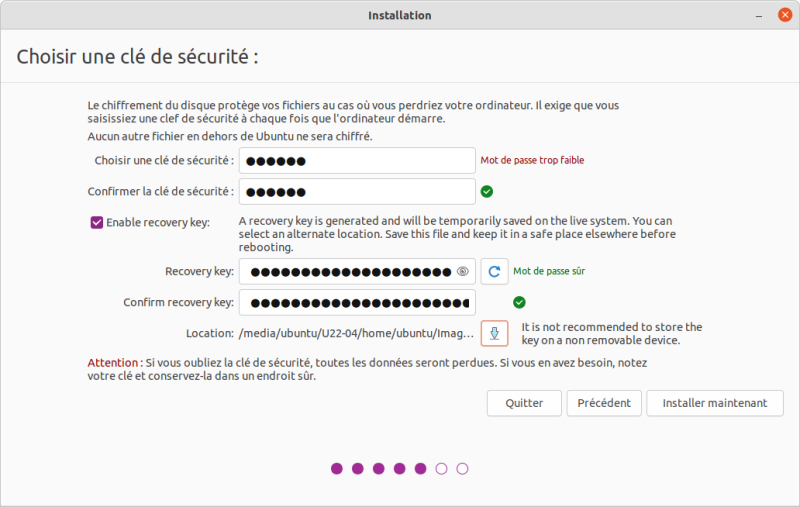Go back with the Précédent button
The height and width of the screenshot is (507, 800).
click(x=604, y=403)
